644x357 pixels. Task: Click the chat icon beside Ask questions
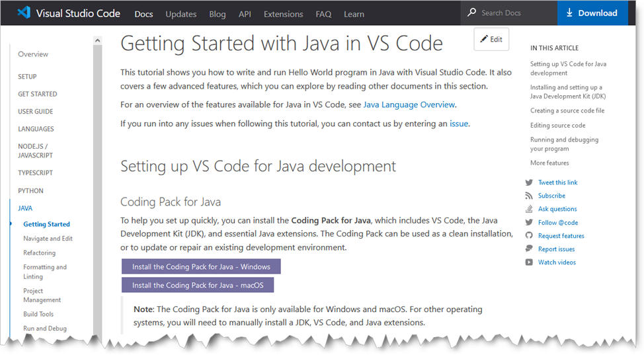[529, 209]
